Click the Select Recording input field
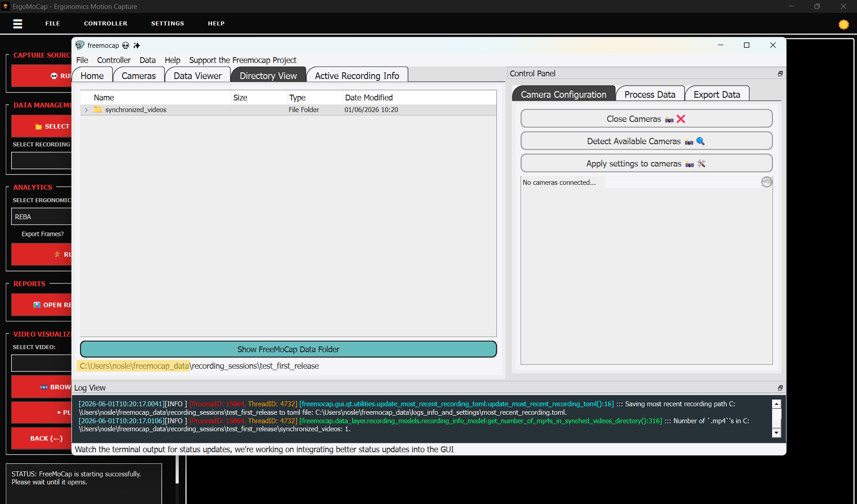Screen dimensions: 857x504 click(41, 161)
